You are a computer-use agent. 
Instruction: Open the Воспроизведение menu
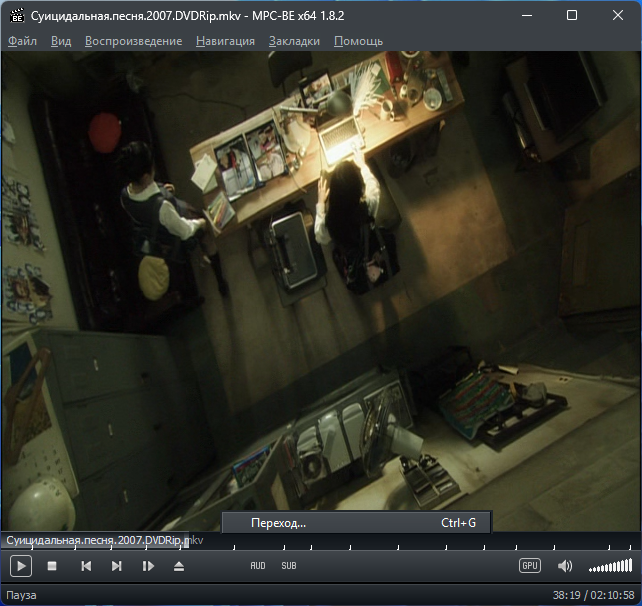pyautogui.click(x=133, y=41)
